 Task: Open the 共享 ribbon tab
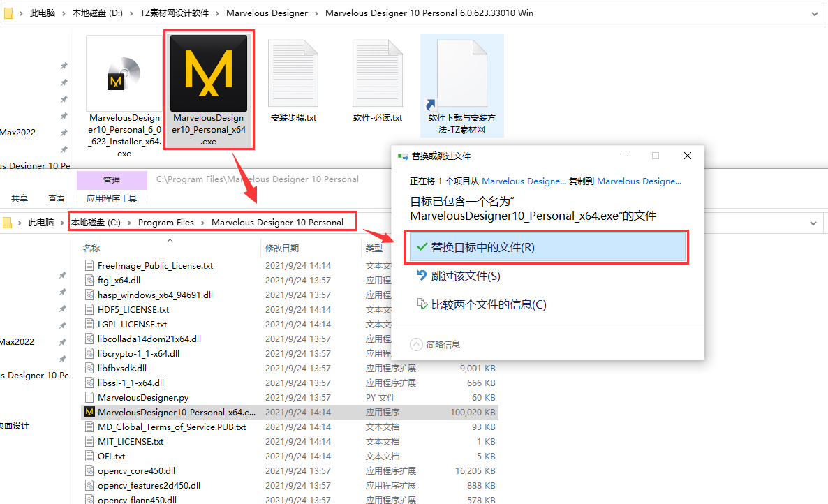pos(20,198)
